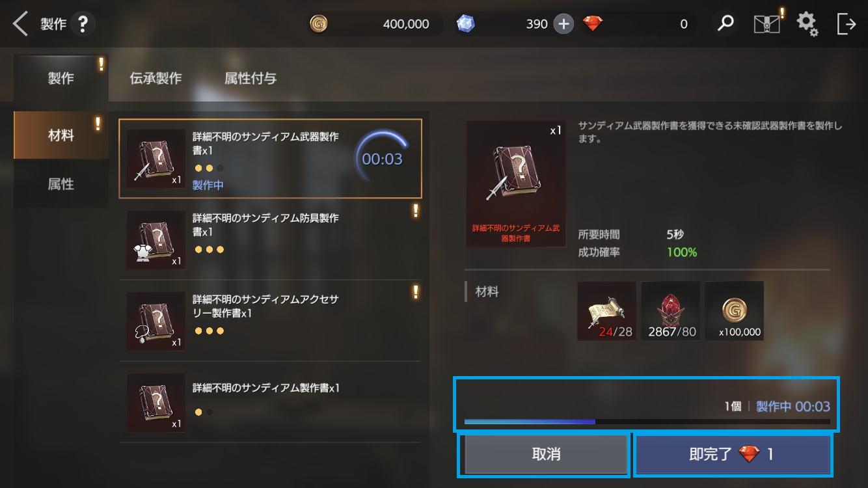This screenshot has width=868, height=488.
Task: Select サンディアム防具製作書 recipe
Action: pyautogui.click(x=270, y=240)
